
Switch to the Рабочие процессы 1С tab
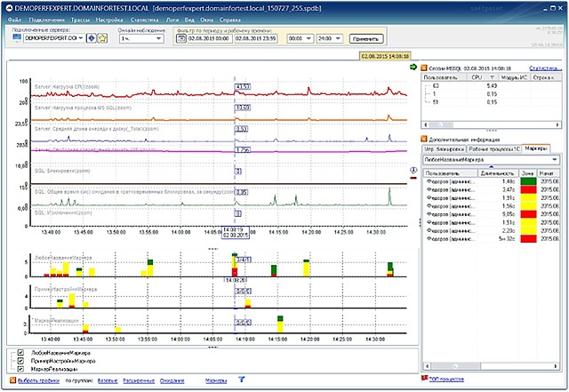pyautogui.click(x=493, y=148)
